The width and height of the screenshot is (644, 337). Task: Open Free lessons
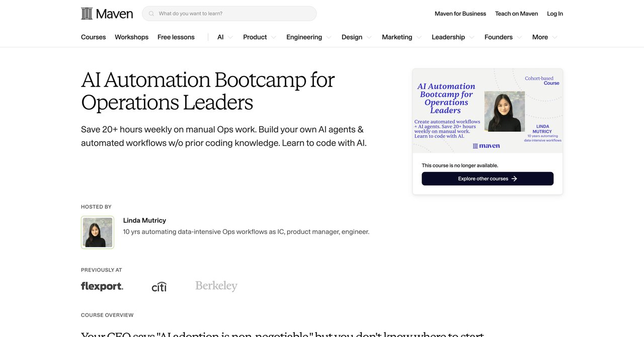[x=176, y=37]
